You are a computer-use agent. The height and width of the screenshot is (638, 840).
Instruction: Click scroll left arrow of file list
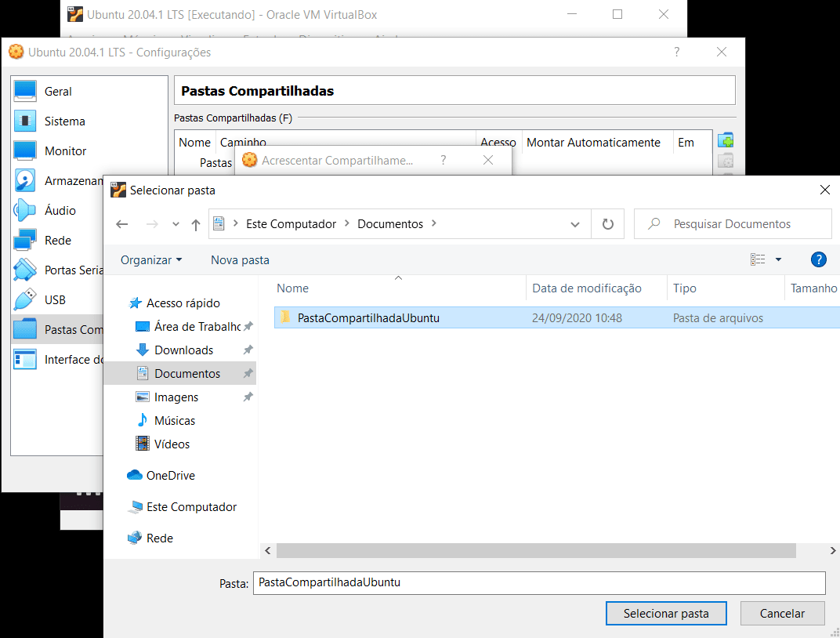(268, 551)
